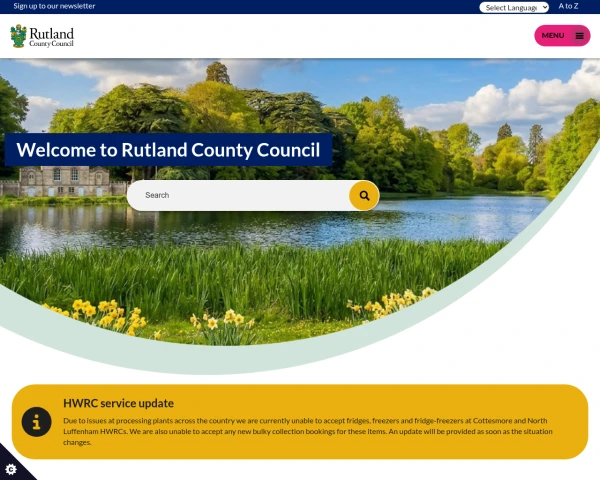600x480 pixels.
Task: Click the HWRC service update heading
Action: [x=119, y=403]
